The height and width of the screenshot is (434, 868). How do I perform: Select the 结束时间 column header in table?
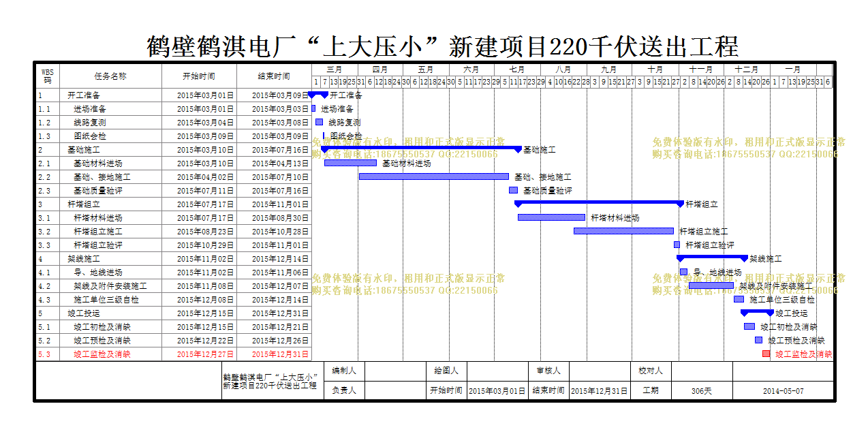click(x=274, y=76)
